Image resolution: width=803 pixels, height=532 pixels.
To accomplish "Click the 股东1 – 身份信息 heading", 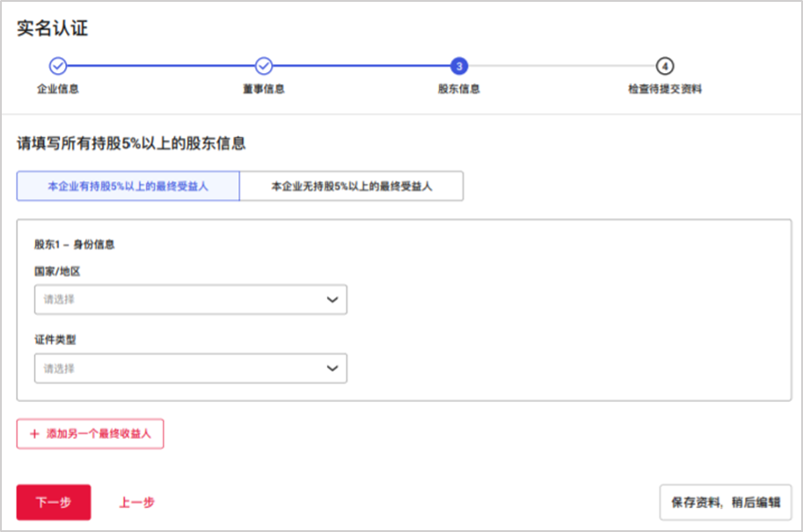I will [74, 244].
